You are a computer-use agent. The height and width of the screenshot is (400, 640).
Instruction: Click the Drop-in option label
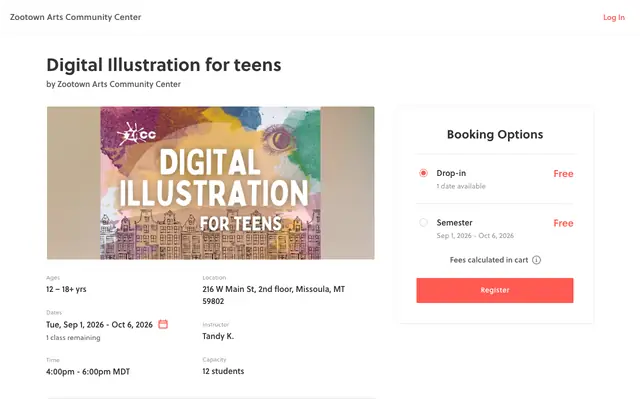[451, 173]
